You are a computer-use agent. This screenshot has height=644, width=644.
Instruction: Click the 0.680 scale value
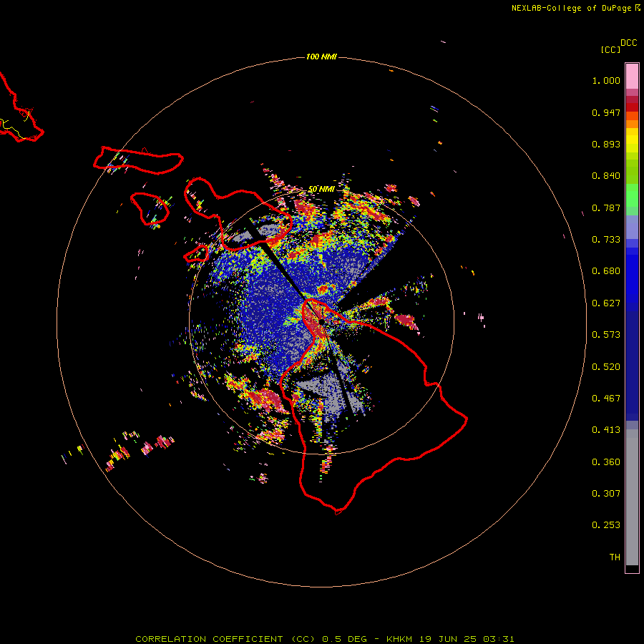tap(606, 271)
